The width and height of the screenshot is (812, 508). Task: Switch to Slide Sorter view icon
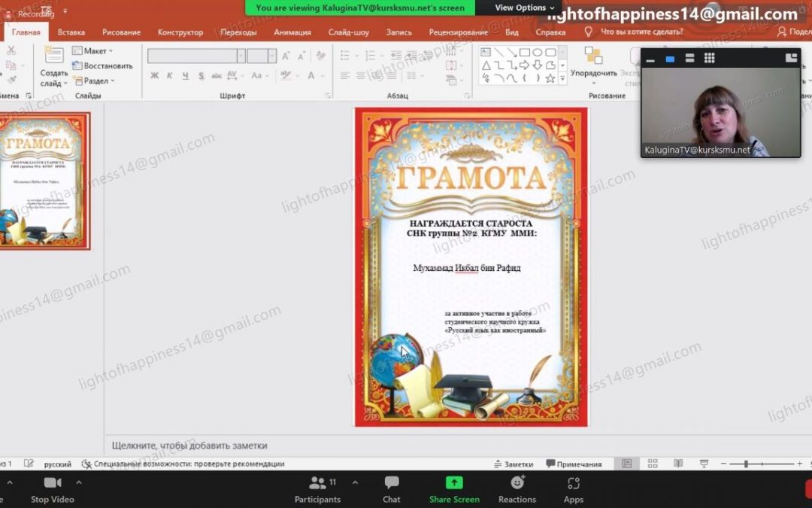coord(653,463)
